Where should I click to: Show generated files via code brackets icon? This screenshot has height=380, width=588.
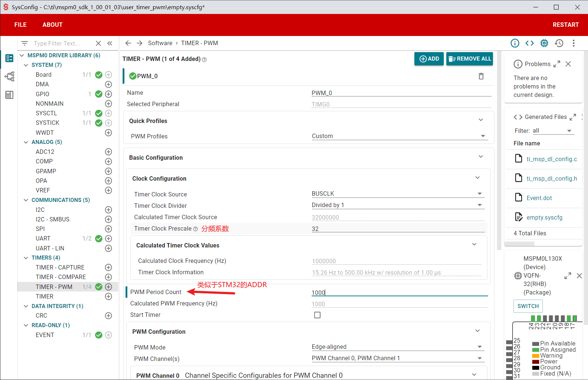(529, 43)
